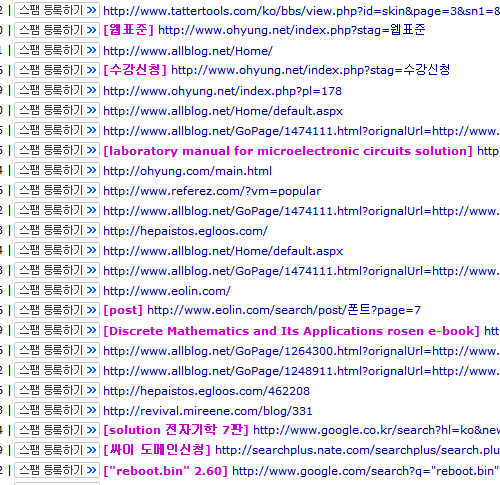Click 스팸 등록하기 for the GoPage/1248911 row

point(57,370)
